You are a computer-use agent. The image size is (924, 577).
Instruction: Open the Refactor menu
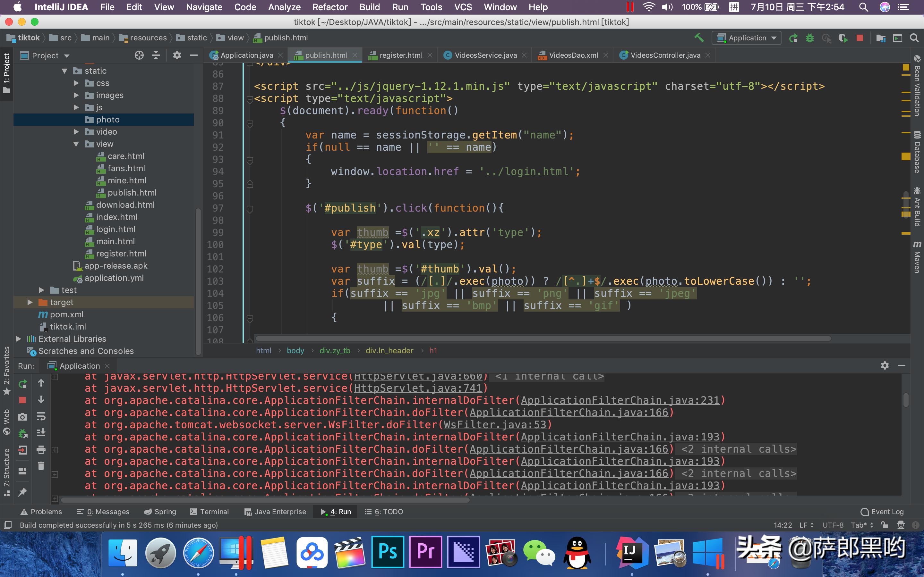[x=329, y=7]
